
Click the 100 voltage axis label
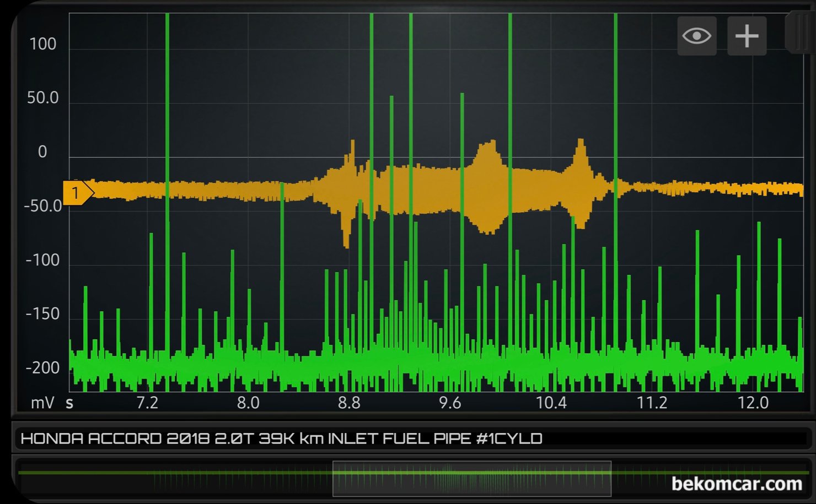click(42, 44)
